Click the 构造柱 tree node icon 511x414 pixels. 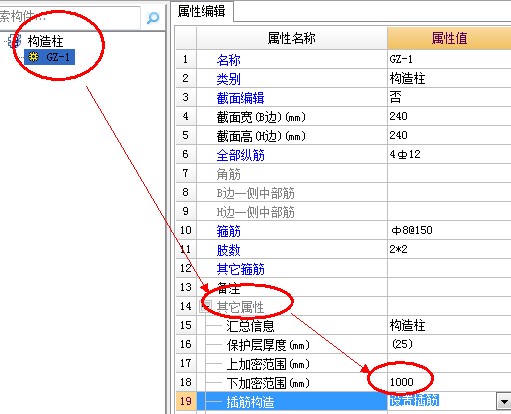[x=15, y=41]
